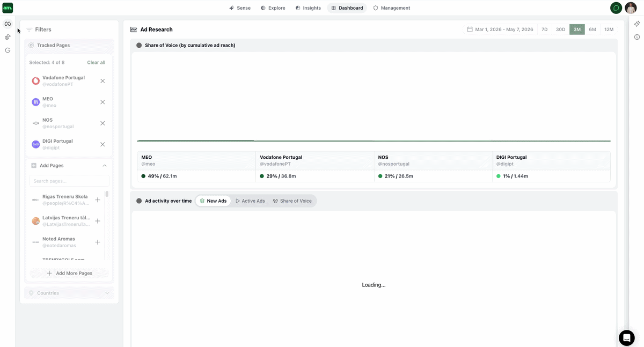
Task: Expand the Countries filter
Action: (69, 293)
